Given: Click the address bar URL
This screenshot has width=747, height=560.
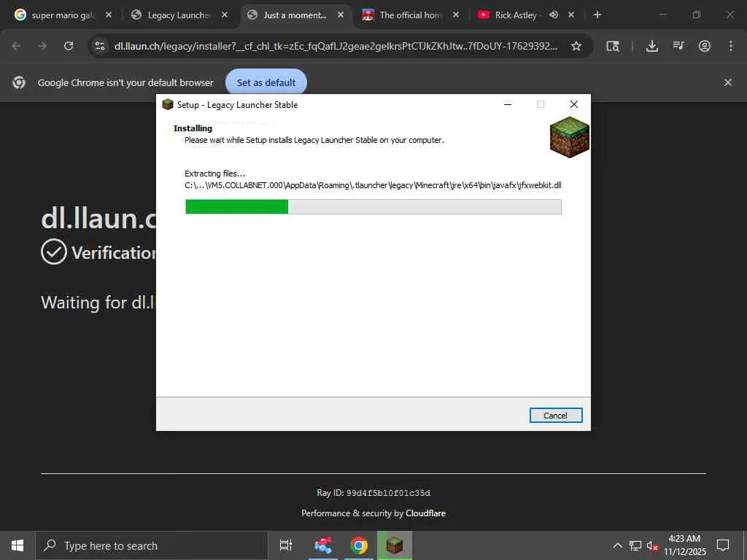Looking at the screenshot, I should (x=336, y=46).
